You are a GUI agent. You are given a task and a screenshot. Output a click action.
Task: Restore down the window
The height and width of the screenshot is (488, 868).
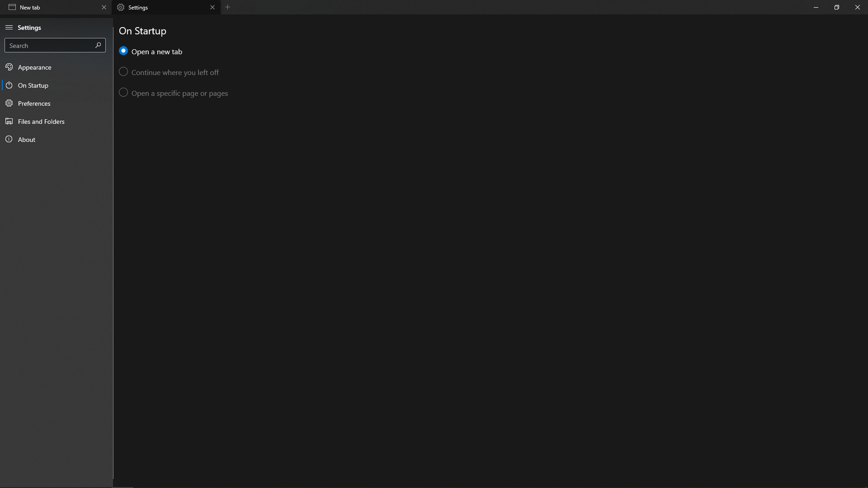pyautogui.click(x=837, y=7)
